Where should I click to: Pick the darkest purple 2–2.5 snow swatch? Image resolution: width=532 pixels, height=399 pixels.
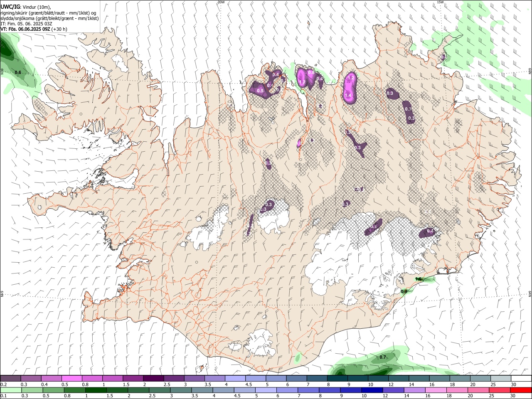153,379
